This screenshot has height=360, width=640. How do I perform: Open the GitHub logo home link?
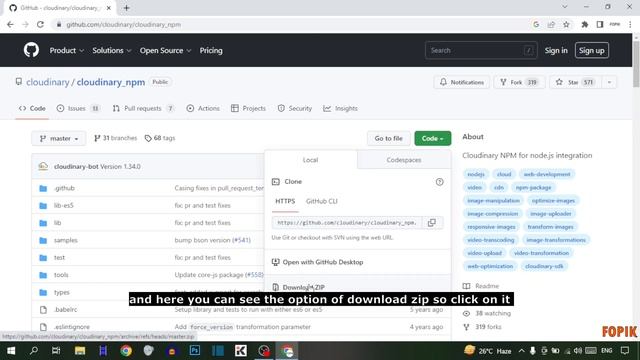(x=31, y=50)
